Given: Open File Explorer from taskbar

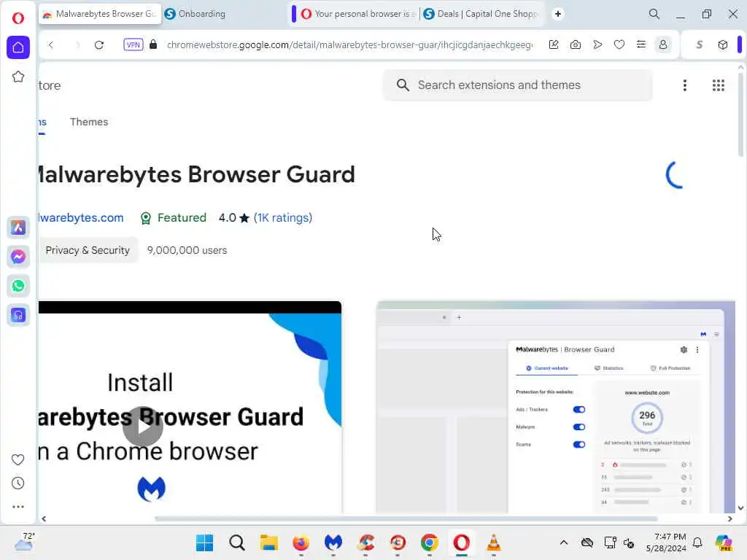Looking at the screenshot, I should tap(268, 542).
